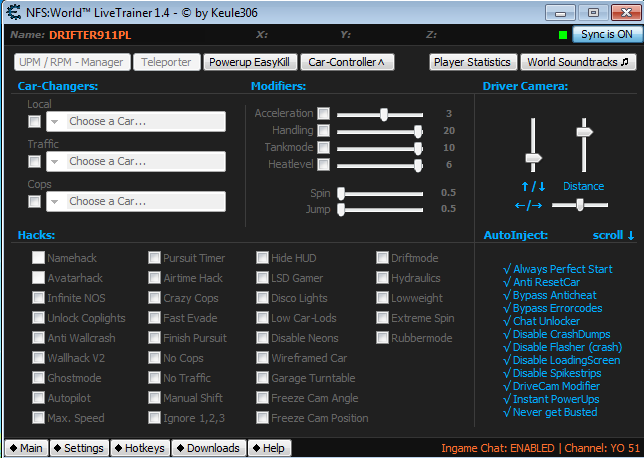This screenshot has height=458, width=644.
Task: Click the scroll down arrow in AutoInject
Action: click(x=631, y=235)
